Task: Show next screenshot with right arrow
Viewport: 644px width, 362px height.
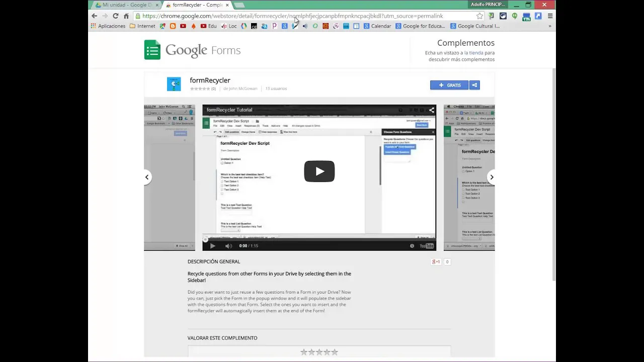Action: pyautogui.click(x=492, y=177)
